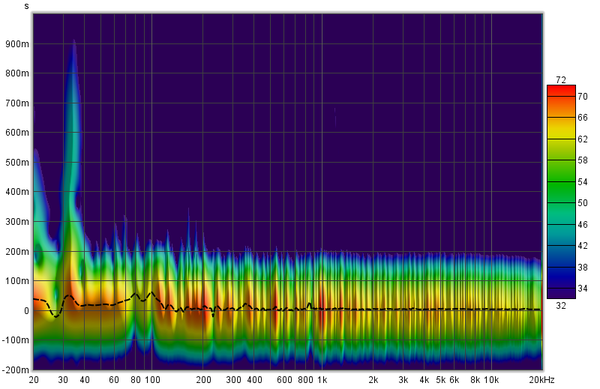Select the 2k frequency axis label
This screenshot has width=600, height=389.
[373, 380]
